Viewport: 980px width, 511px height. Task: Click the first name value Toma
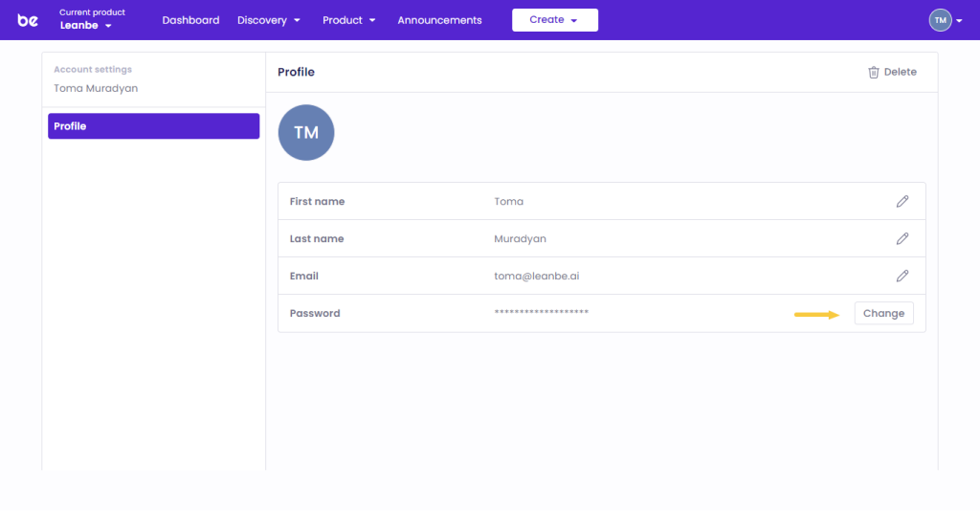click(508, 202)
